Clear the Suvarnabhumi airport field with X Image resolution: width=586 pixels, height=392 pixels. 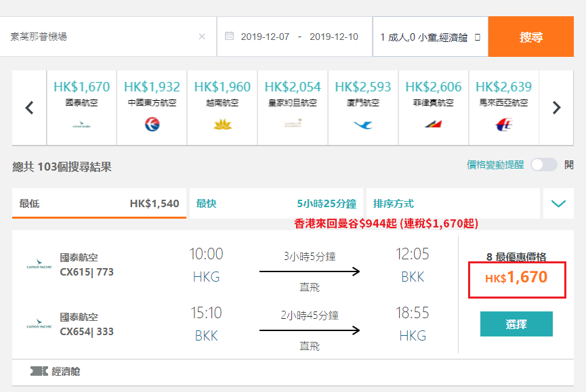(202, 37)
